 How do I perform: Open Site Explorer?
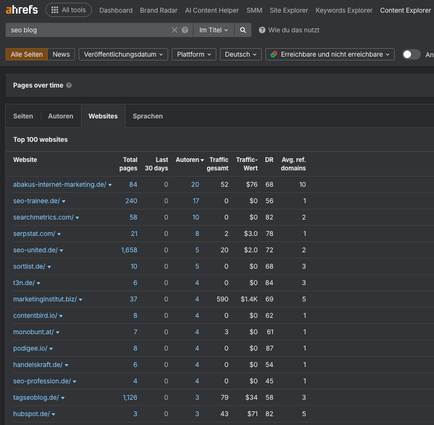[x=289, y=10]
